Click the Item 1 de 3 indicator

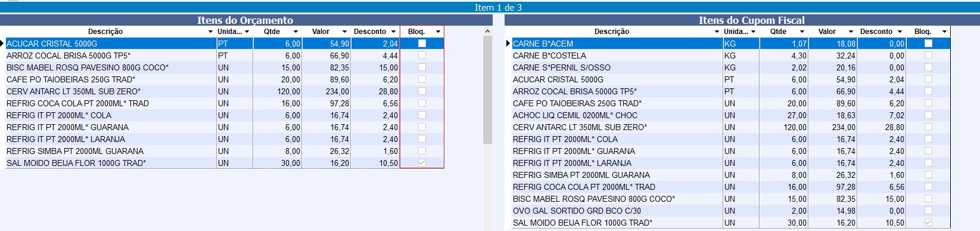click(498, 7)
